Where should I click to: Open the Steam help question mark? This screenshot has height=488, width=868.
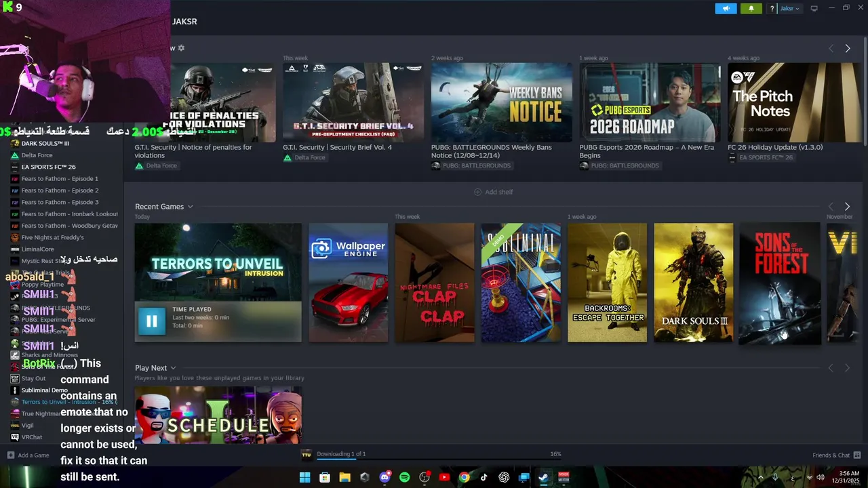(772, 9)
